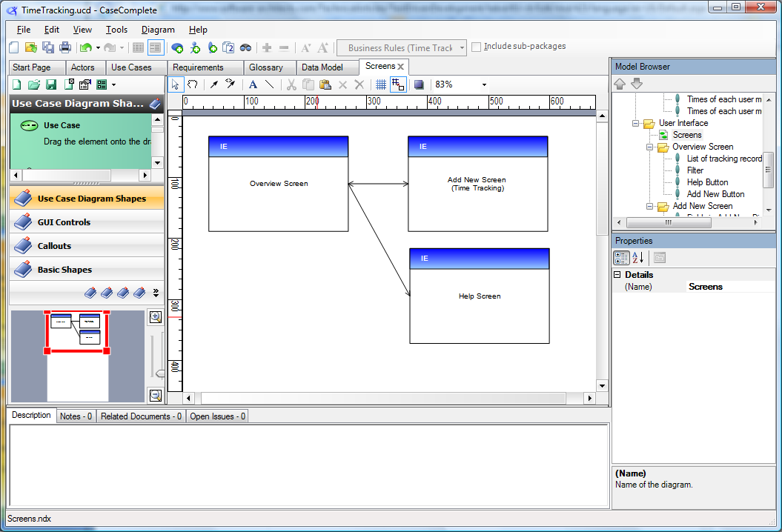Close the Screens tab
Image resolution: width=782 pixels, height=532 pixels.
click(400, 66)
